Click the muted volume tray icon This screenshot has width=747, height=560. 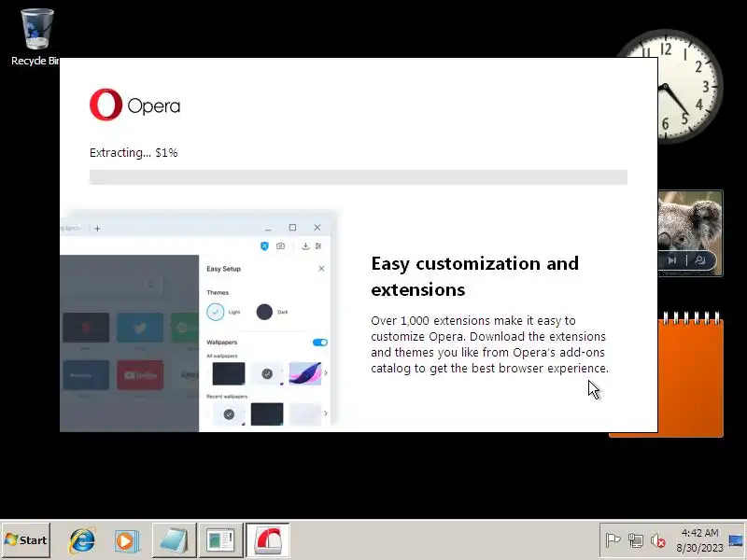pos(658,540)
